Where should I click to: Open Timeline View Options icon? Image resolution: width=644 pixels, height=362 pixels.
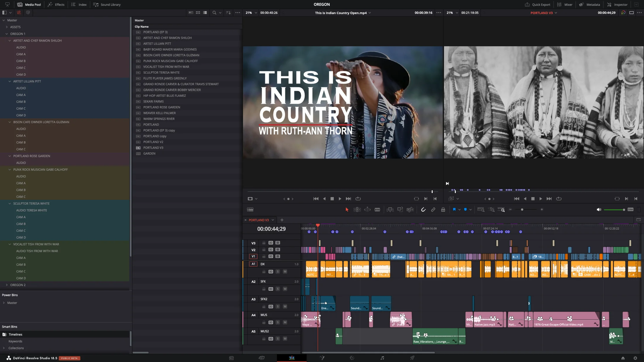coord(250,210)
